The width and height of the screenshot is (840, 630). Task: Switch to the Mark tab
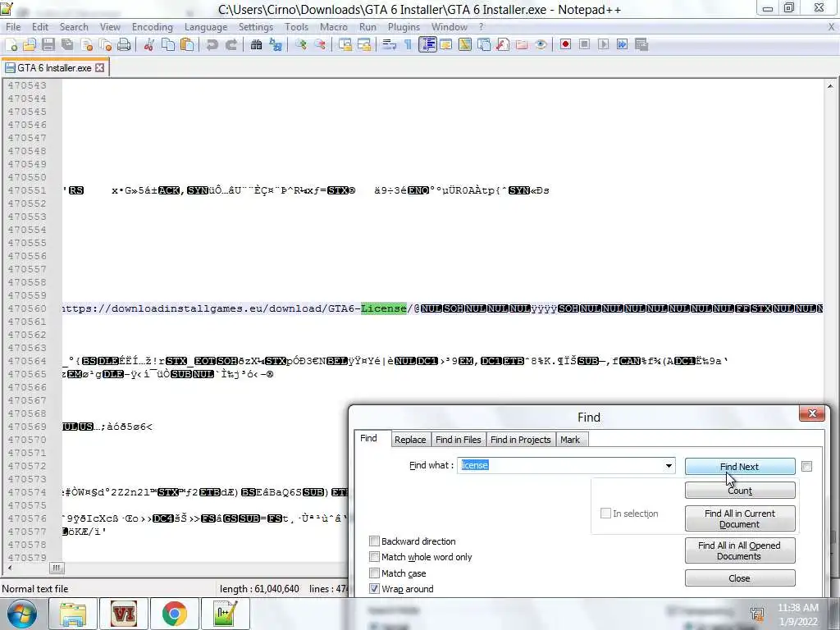point(570,440)
